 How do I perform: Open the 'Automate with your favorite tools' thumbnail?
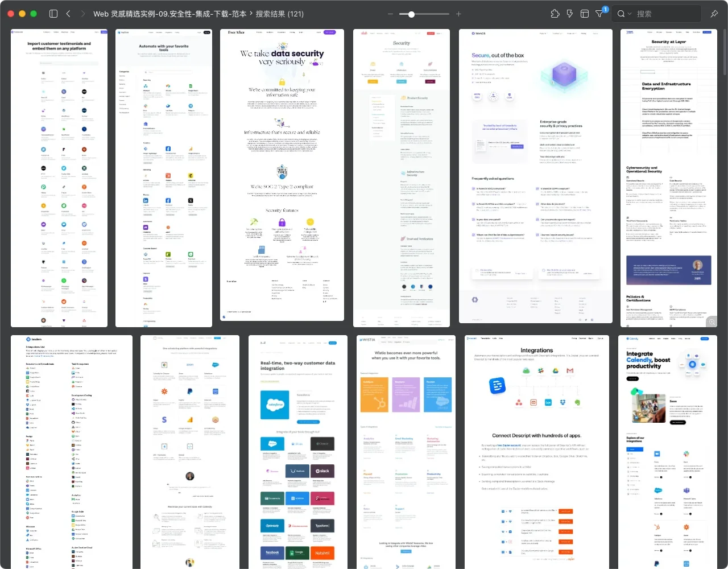point(164,178)
